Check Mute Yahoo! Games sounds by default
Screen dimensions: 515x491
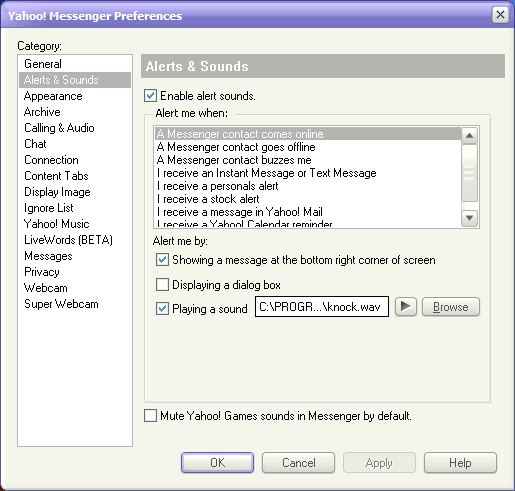click(x=150, y=416)
